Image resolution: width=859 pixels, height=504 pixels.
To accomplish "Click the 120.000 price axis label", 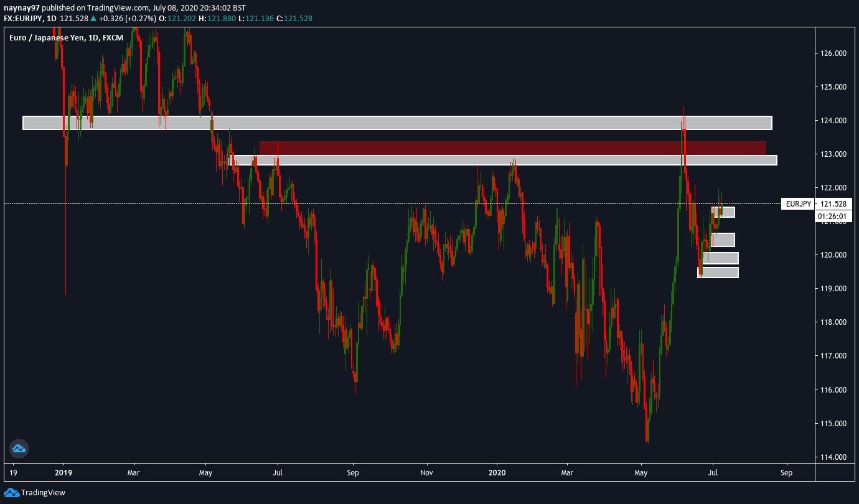I will click(x=832, y=255).
